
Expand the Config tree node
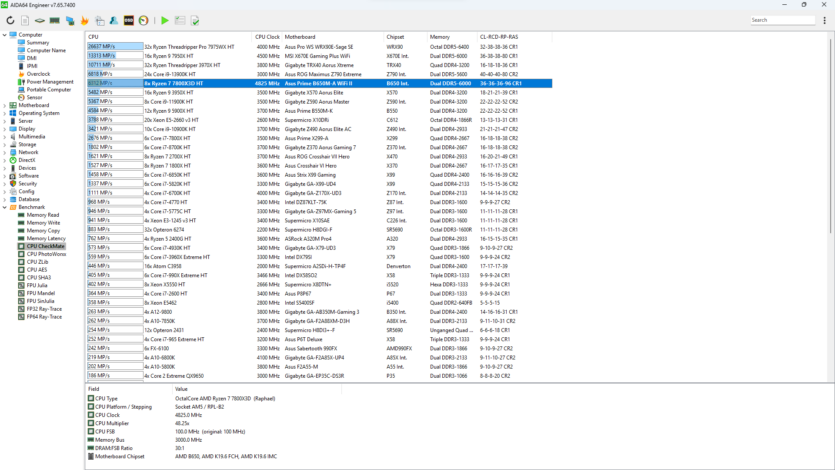point(5,192)
